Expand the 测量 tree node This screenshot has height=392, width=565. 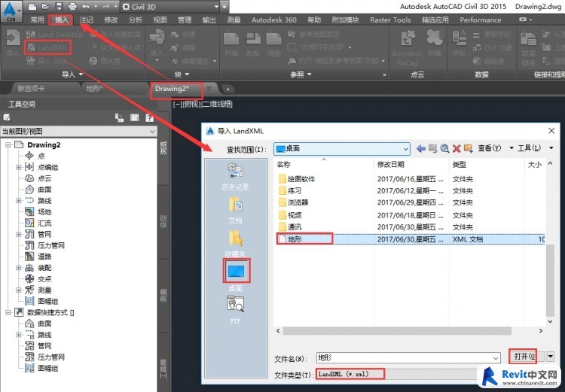pos(19,290)
